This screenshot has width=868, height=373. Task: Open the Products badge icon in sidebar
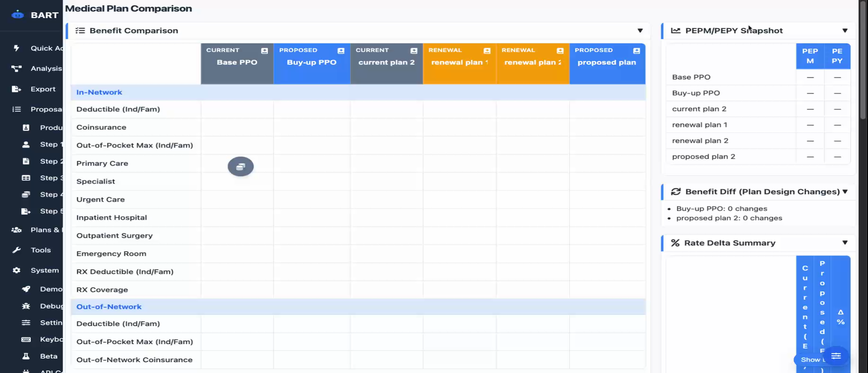pyautogui.click(x=26, y=128)
